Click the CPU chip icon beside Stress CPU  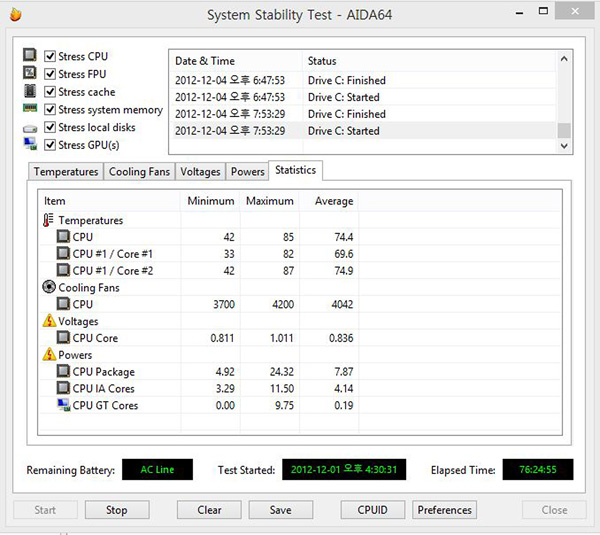point(30,55)
